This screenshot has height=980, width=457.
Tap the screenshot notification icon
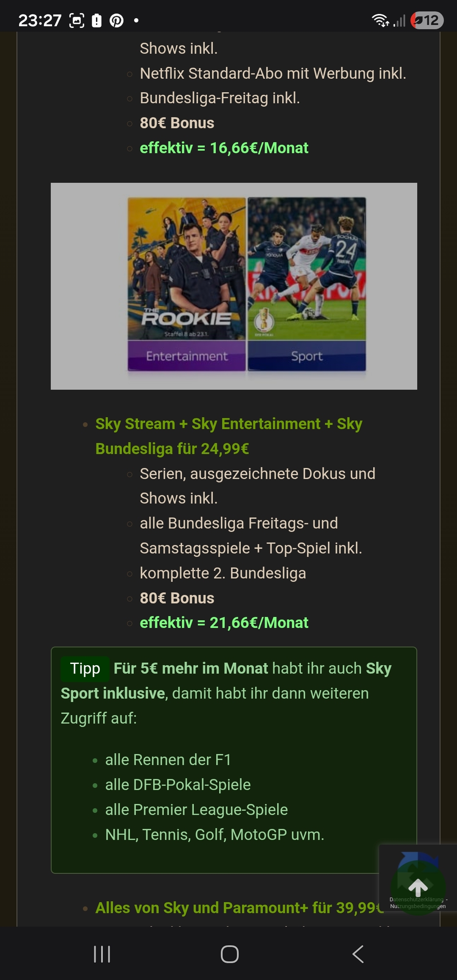77,20
